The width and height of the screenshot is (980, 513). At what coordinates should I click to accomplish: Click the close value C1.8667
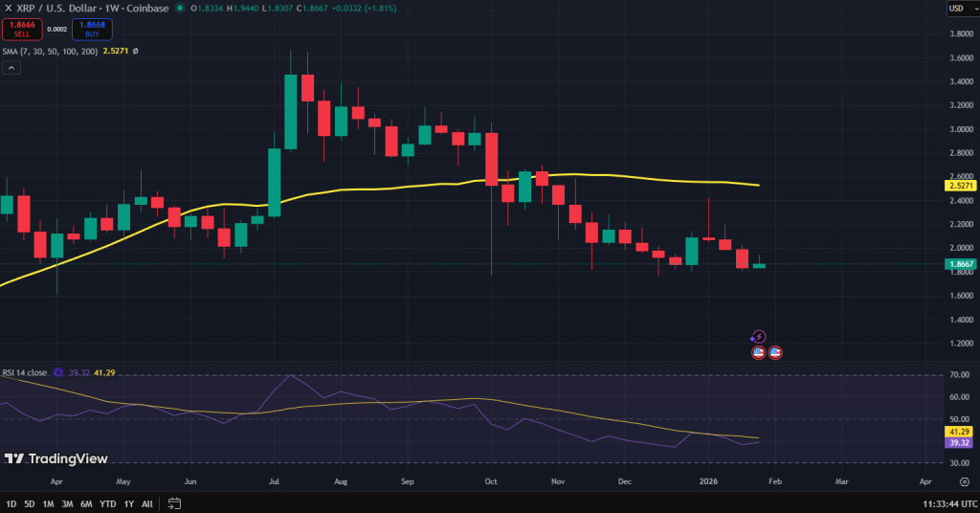pos(312,8)
